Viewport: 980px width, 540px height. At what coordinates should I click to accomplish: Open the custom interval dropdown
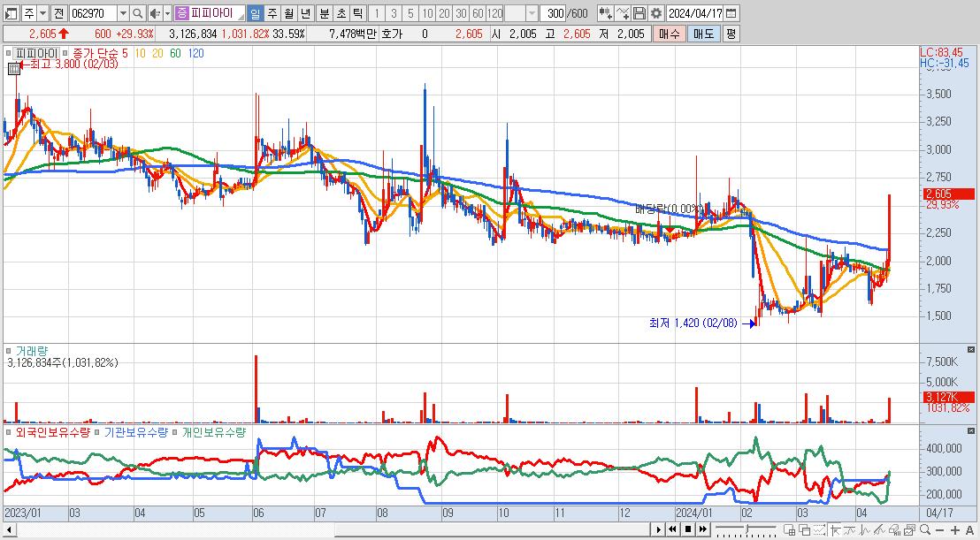click(532, 13)
